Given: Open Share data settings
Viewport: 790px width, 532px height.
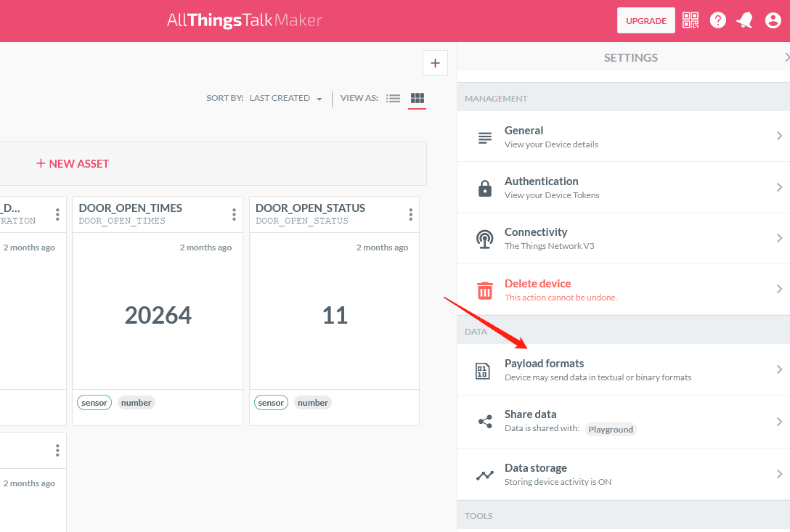Looking at the screenshot, I should 623,422.
